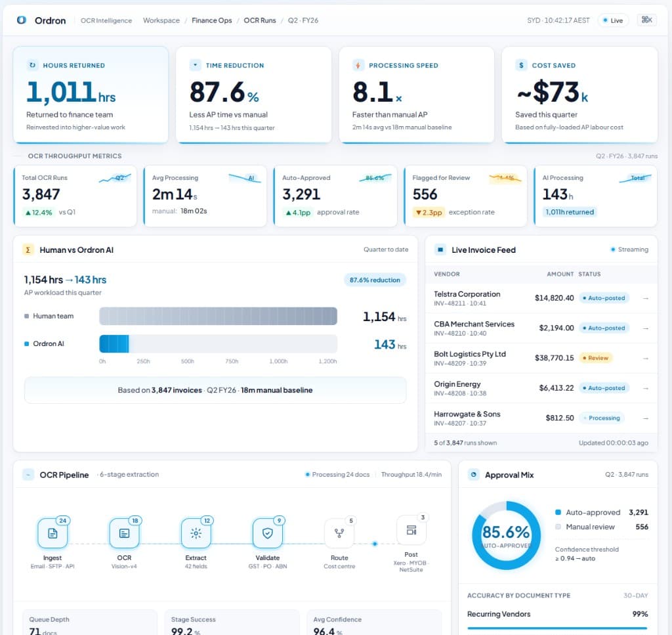Click the Processing 24 docs indicator

coord(337,475)
